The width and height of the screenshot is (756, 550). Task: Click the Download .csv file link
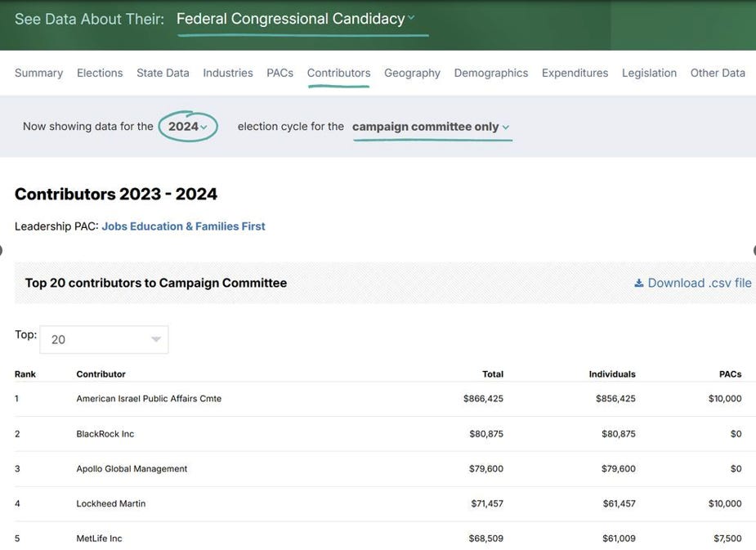tap(693, 283)
